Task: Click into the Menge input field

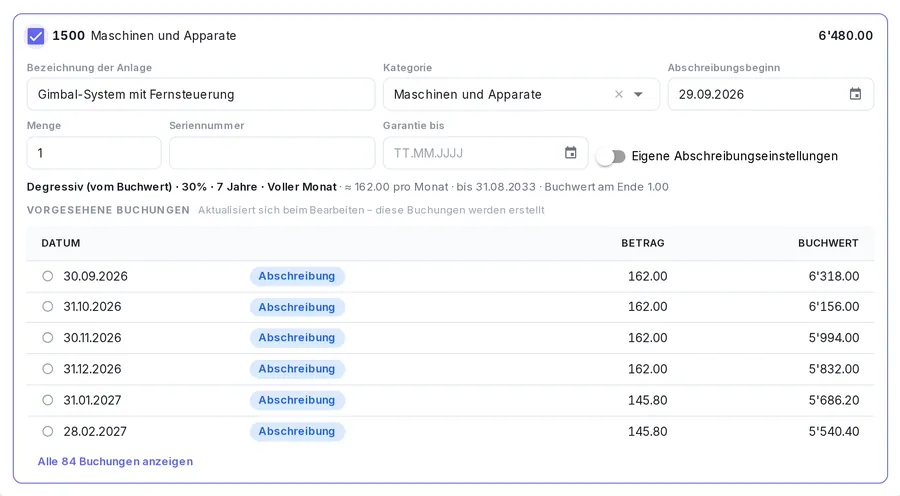Action: [94, 153]
